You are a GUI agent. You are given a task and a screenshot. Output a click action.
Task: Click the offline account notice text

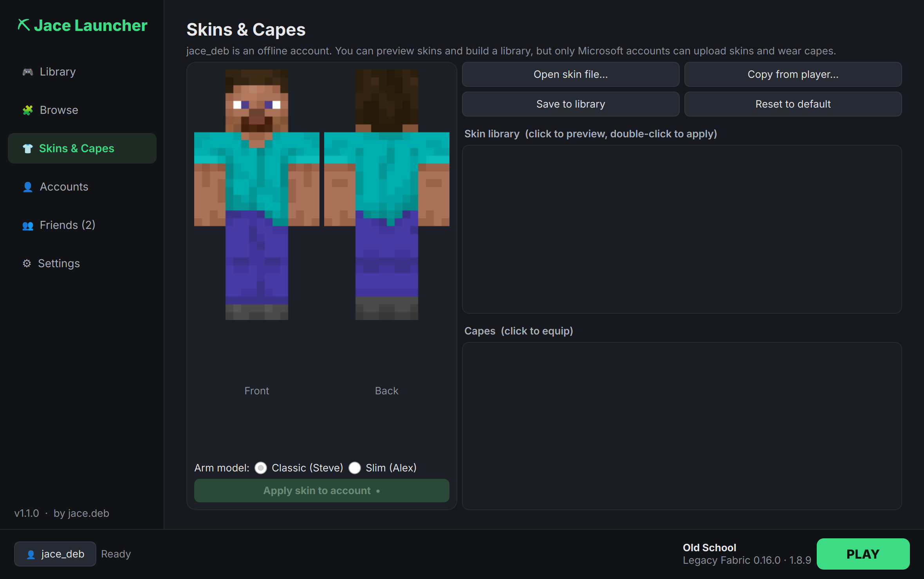[511, 51]
